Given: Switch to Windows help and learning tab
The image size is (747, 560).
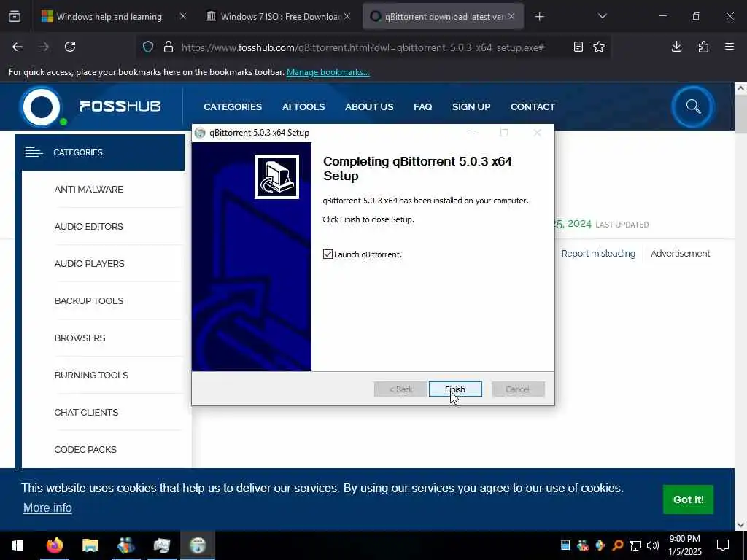Looking at the screenshot, I should [109, 17].
